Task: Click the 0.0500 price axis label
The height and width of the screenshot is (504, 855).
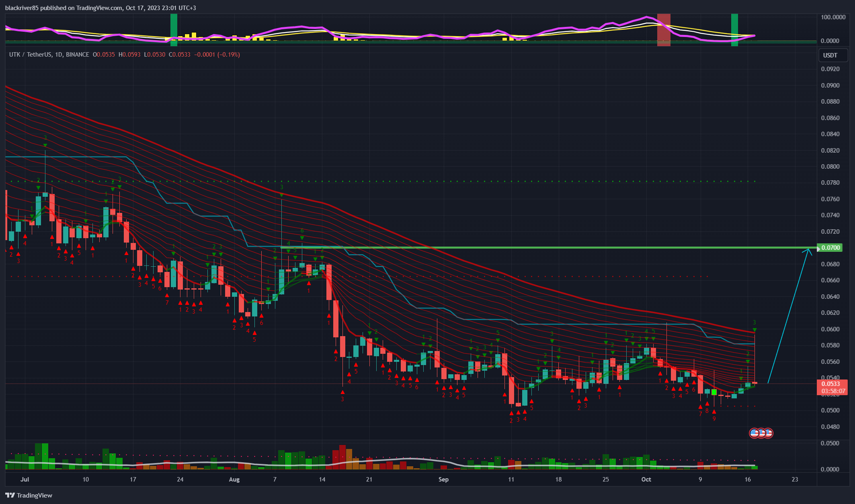Action: coord(830,410)
